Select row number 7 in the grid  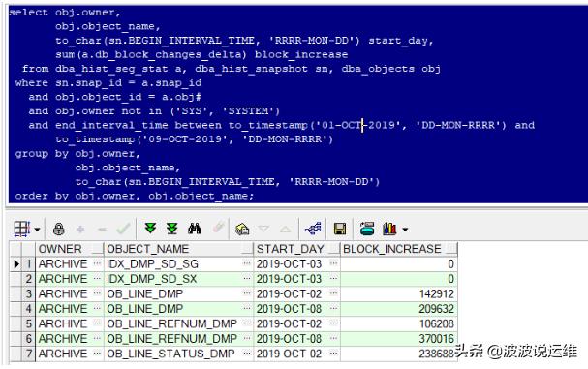point(28,354)
